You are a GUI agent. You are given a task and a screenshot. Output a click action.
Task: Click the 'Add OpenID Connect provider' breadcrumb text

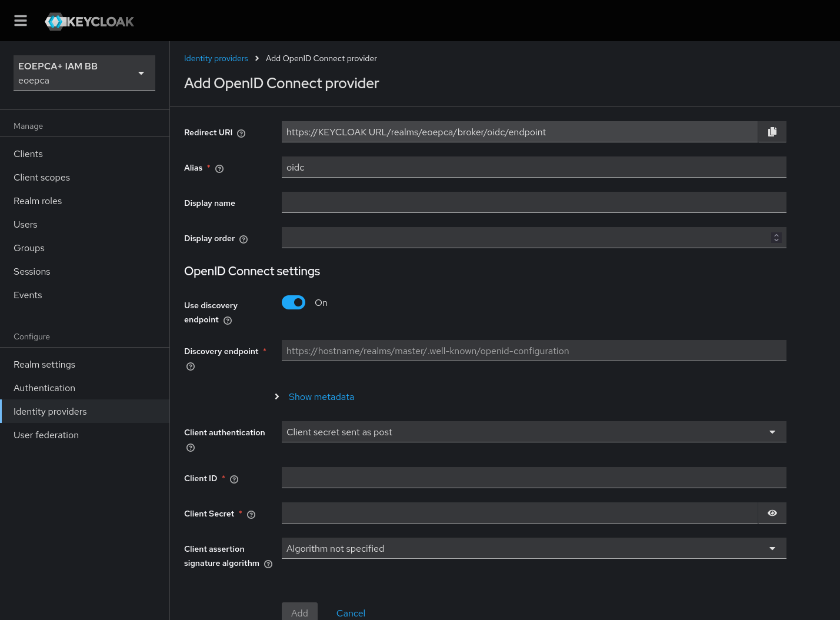point(321,58)
